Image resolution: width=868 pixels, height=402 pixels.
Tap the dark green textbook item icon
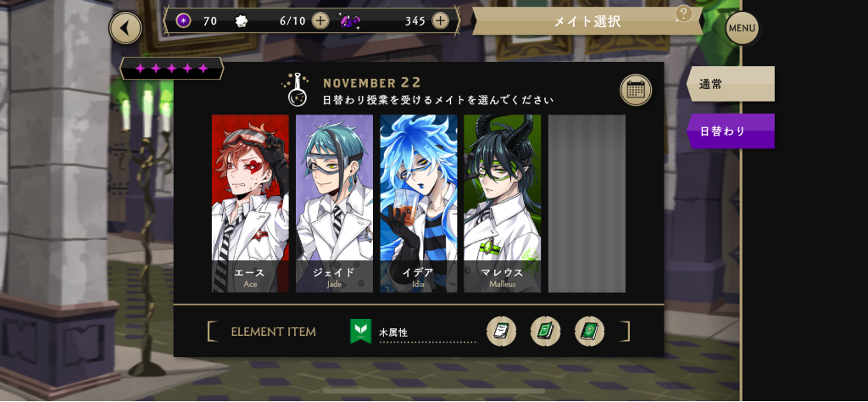590,332
